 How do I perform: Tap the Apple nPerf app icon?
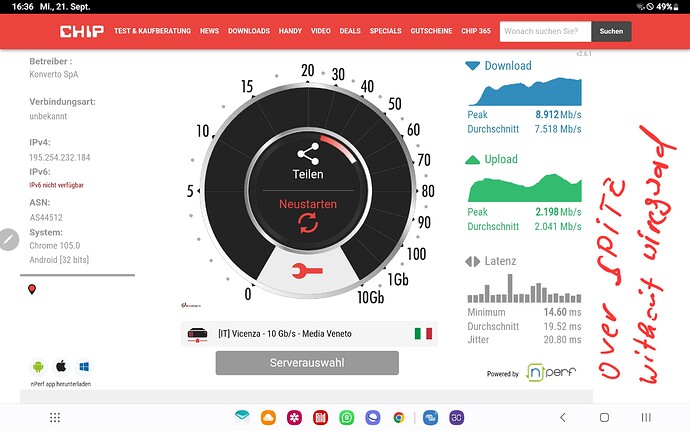point(61,365)
